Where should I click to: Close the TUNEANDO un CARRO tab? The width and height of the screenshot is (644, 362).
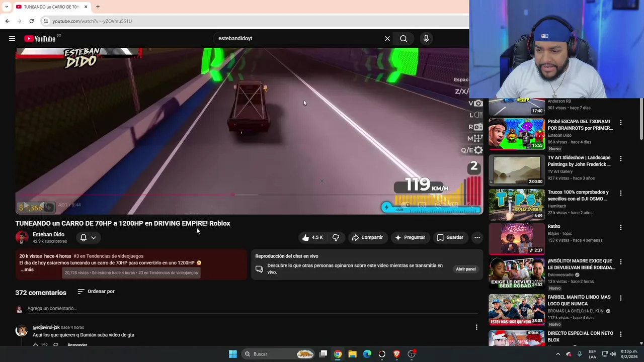click(86, 7)
